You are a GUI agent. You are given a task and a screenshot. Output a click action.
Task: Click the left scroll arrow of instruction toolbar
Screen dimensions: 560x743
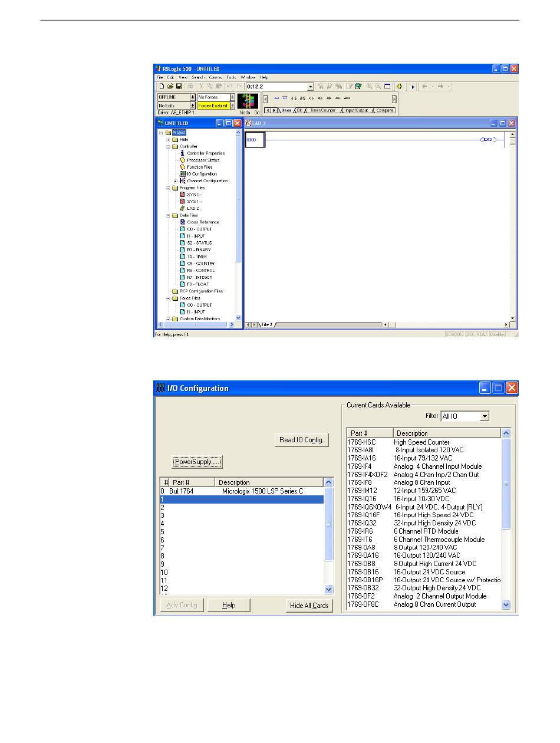pyautogui.click(x=266, y=98)
